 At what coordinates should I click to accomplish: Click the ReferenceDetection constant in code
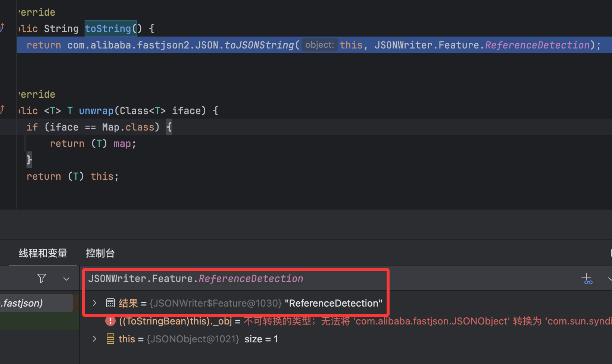[x=537, y=45]
